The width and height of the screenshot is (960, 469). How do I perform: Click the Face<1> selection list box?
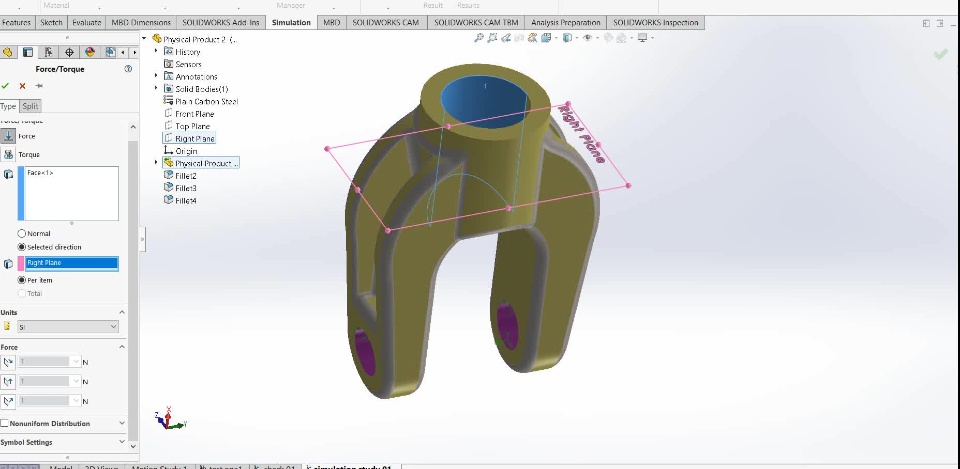click(x=72, y=193)
